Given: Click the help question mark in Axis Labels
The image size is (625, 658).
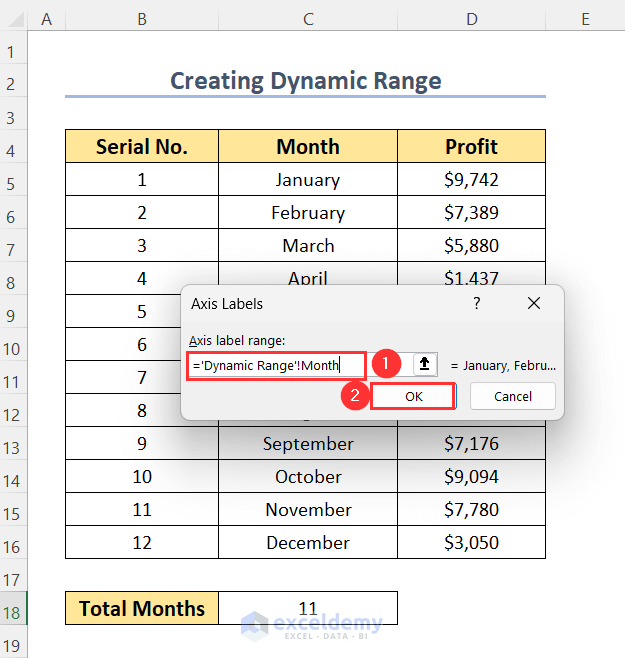Looking at the screenshot, I should click(x=477, y=303).
